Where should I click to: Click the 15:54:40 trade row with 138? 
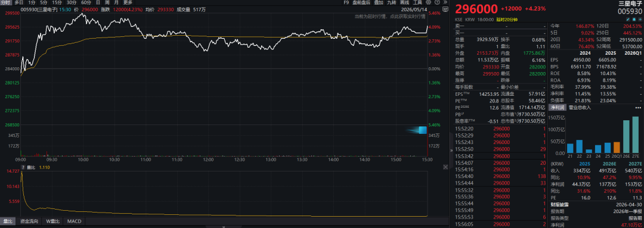coord(501,176)
